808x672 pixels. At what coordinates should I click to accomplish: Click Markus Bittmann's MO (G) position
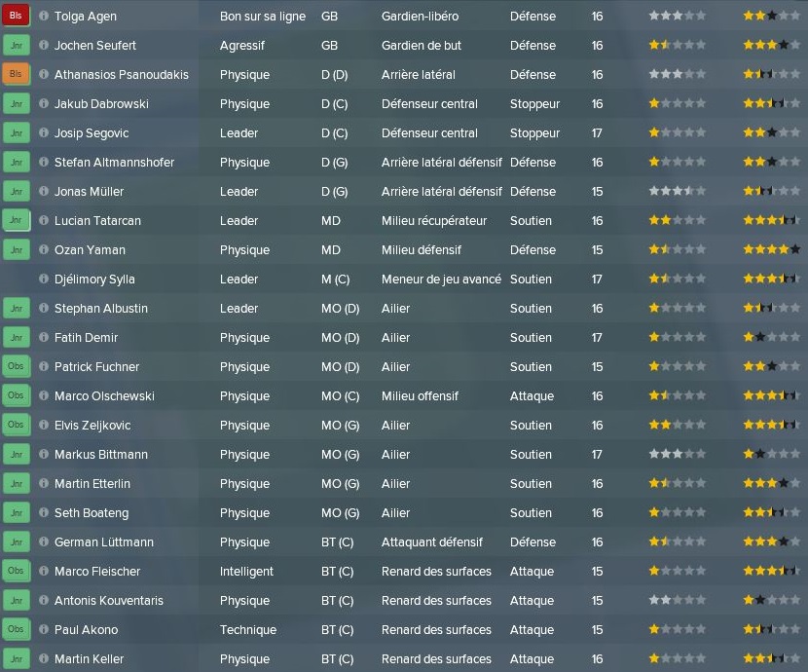[x=340, y=455]
